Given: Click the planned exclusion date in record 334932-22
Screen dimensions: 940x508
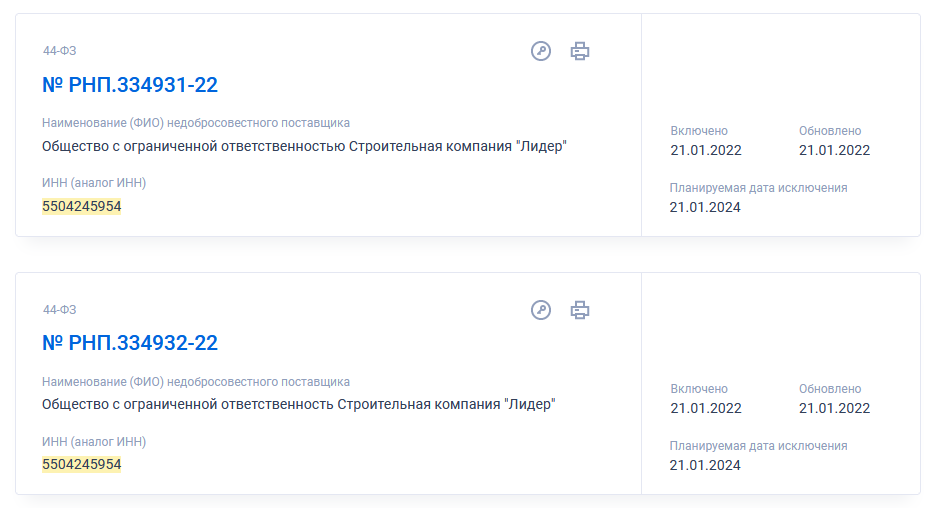Looking at the screenshot, I should pos(705,466).
